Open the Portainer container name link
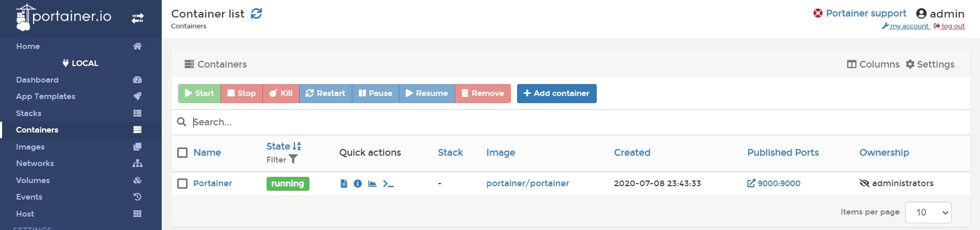Image resolution: width=980 pixels, height=230 pixels. coord(212,184)
